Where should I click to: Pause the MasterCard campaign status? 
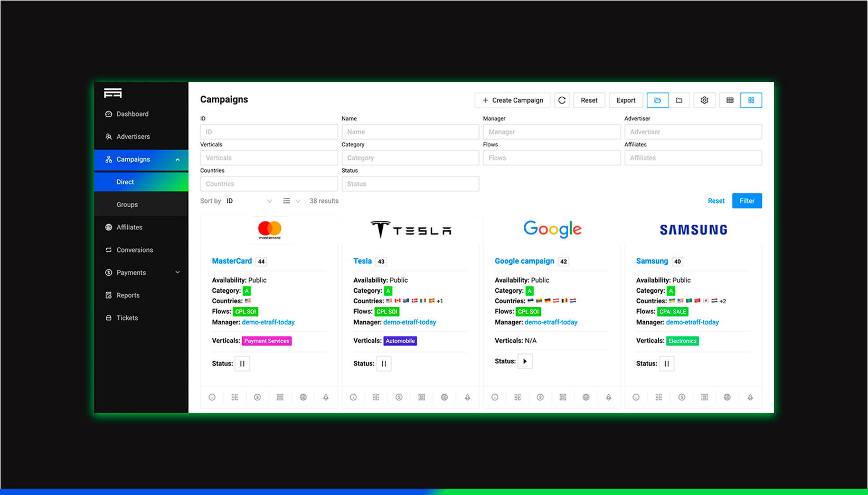[242, 363]
